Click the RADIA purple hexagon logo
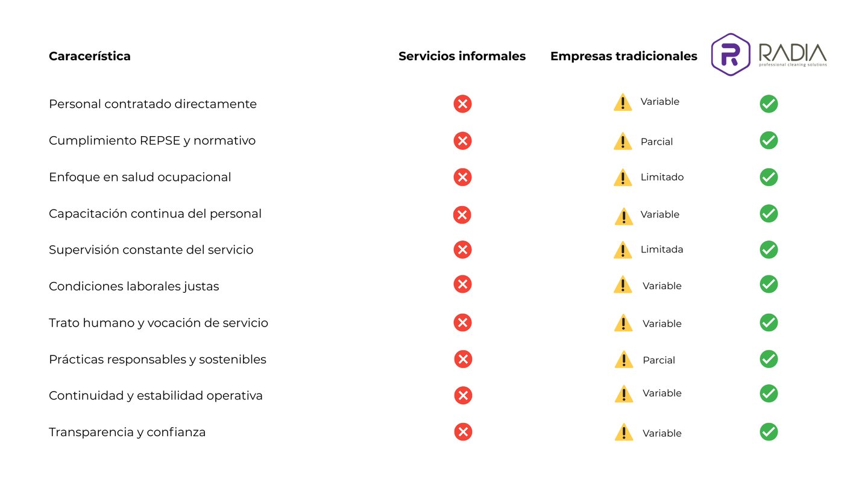This screenshot has width=868, height=488. click(x=730, y=55)
